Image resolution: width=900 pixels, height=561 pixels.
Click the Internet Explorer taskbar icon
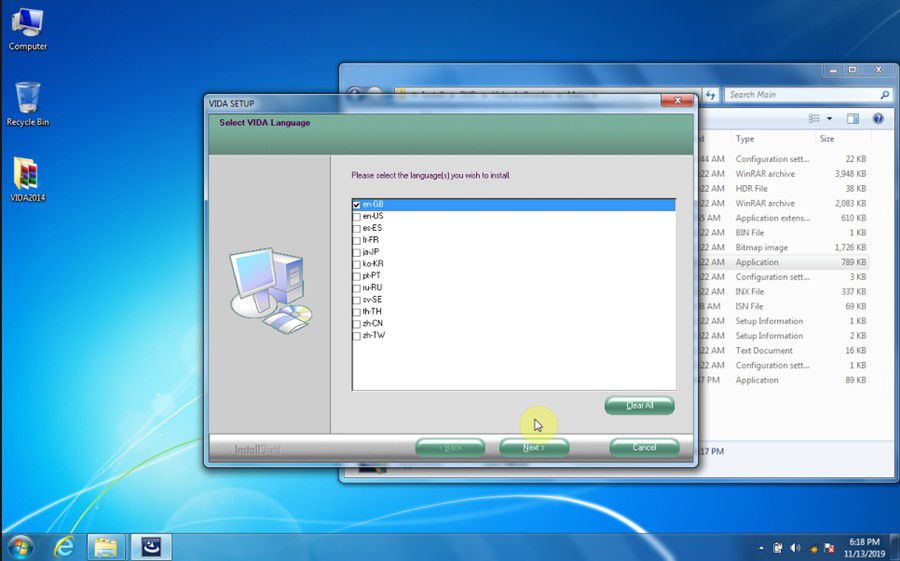65,546
